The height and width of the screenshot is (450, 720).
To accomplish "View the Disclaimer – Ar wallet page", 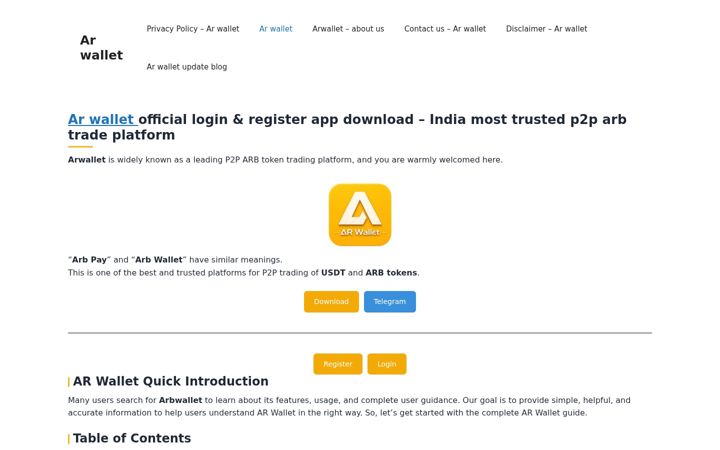I will pos(546,29).
